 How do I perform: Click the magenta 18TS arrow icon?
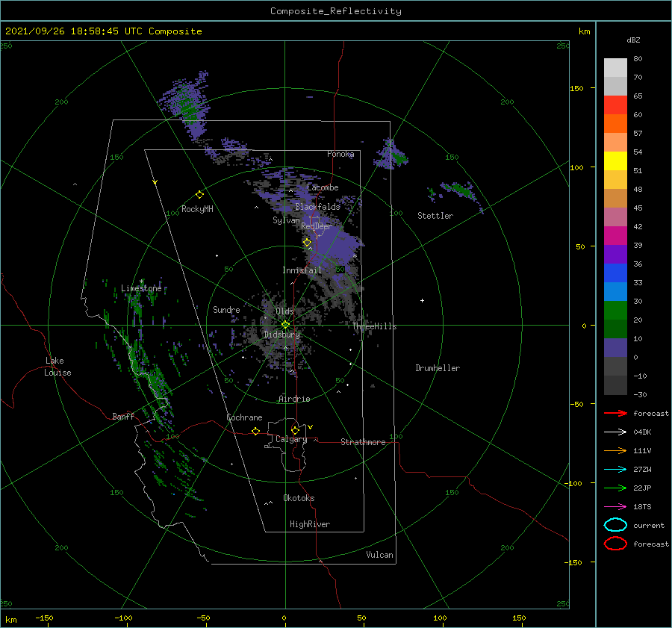tap(615, 507)
